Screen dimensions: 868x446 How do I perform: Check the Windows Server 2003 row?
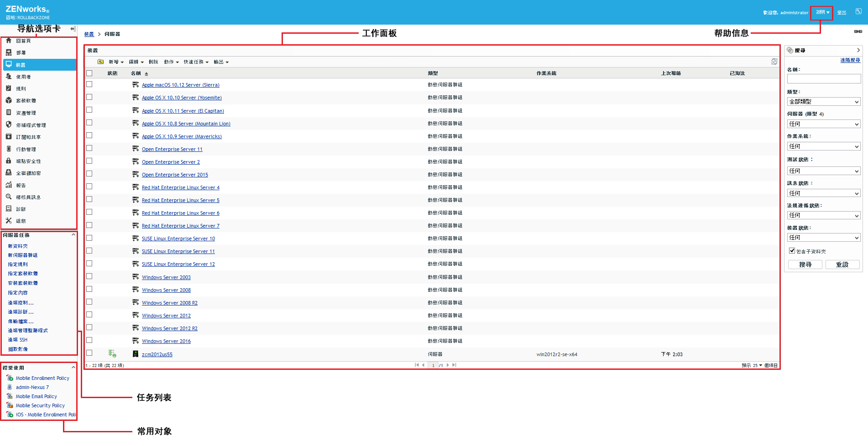(89, 276)
